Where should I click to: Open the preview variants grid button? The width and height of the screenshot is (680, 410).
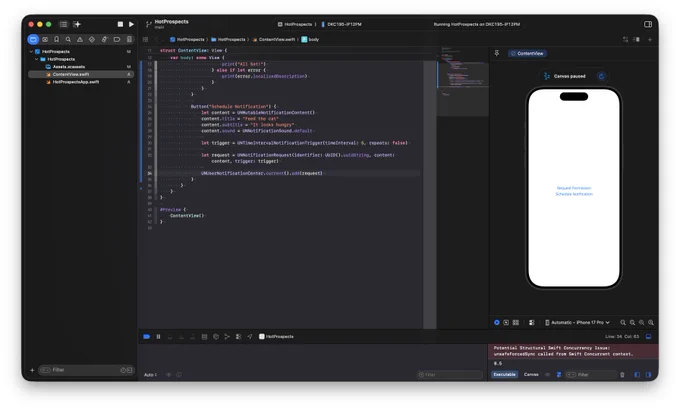pos(516,323)
